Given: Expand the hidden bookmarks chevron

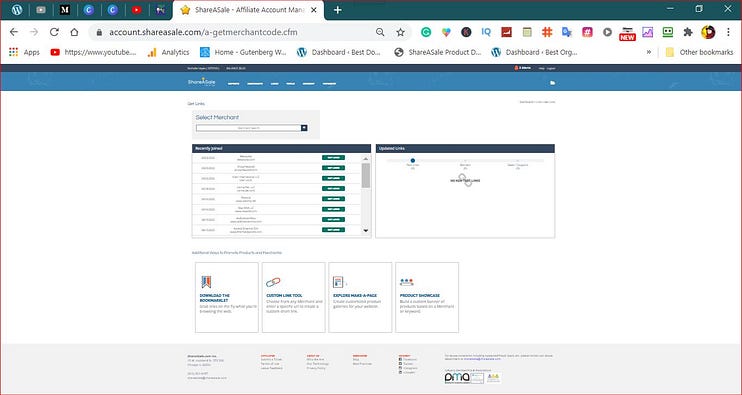Looking at the screenshot, I should point(649,52).
